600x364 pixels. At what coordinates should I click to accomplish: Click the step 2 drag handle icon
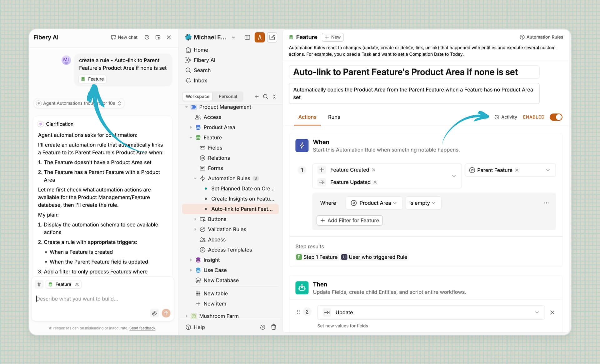[298, 312]
